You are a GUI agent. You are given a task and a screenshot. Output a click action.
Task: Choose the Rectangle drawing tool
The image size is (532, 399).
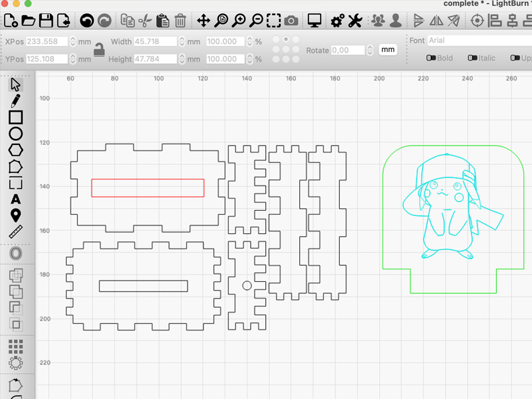[x=15, y=118]
